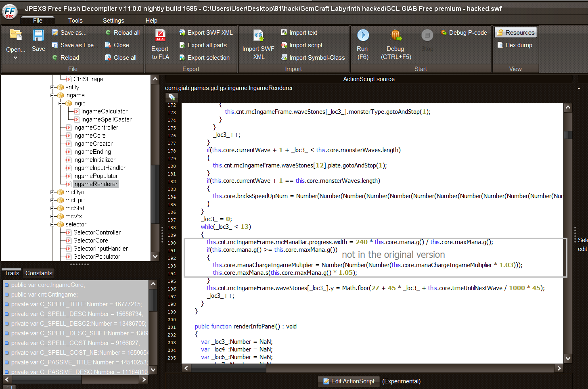Click the JPEXS FFDec application logo

click(10, 11)
